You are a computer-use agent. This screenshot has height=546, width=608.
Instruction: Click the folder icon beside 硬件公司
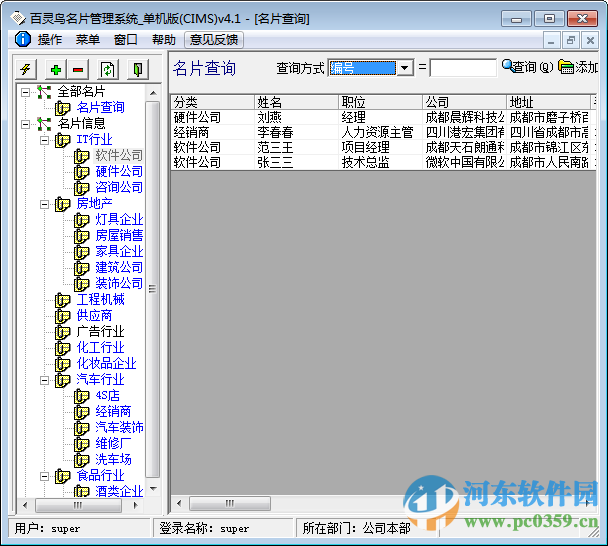tap(81, 172)
